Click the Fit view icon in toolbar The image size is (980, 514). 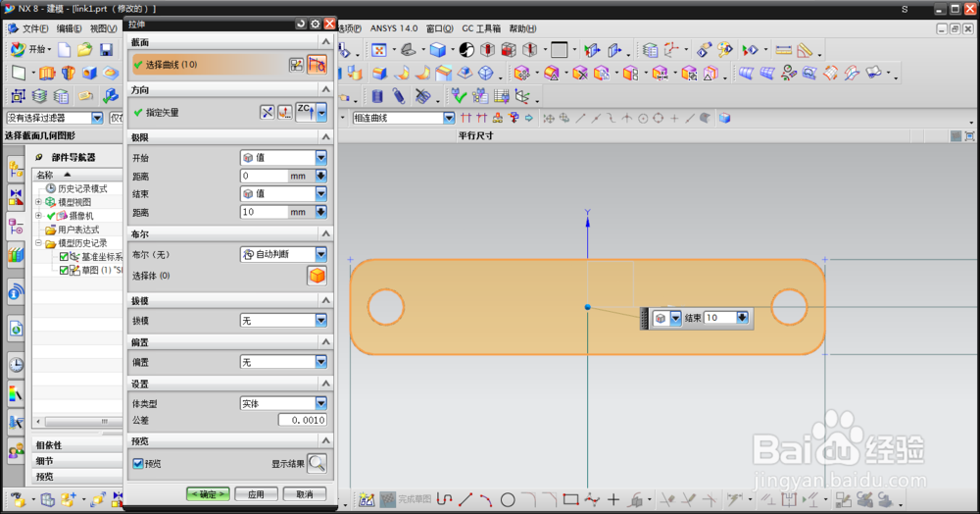pyautogui.click(x=378, y=50)
